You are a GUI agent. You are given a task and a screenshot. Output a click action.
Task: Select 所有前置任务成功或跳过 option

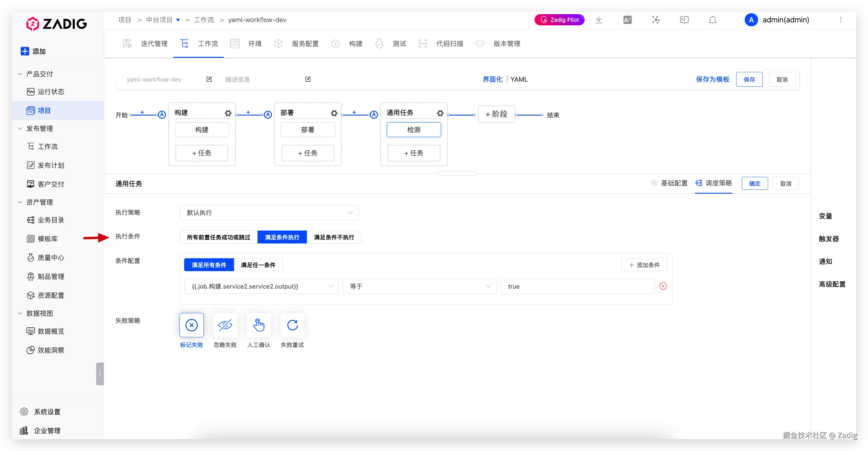coord(218,237)
